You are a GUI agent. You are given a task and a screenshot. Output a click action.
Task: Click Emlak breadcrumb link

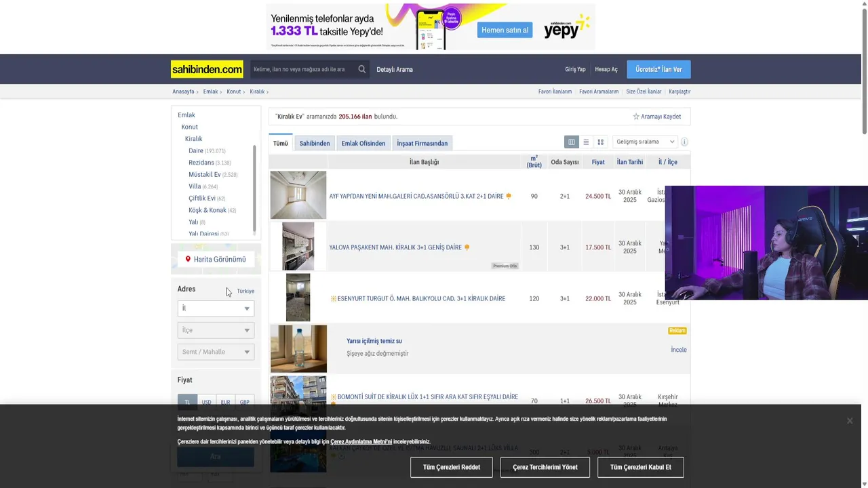point(210,91)
